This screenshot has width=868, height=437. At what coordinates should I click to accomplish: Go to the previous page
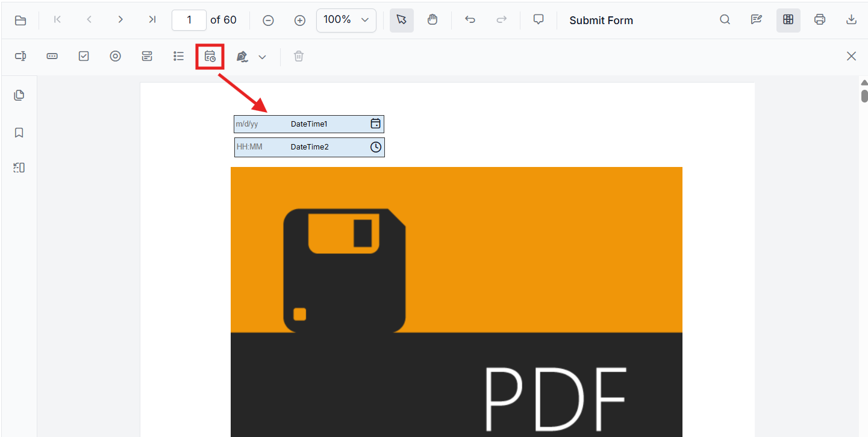pyautogui.click(x=89, y=20)
